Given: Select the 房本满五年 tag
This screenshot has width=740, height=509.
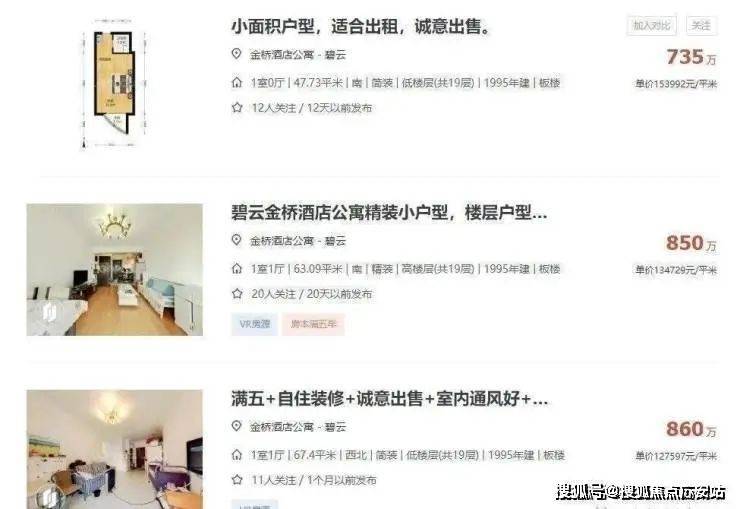Looking at the screenshot, I should pyautogui.click(x=313, y=324).
